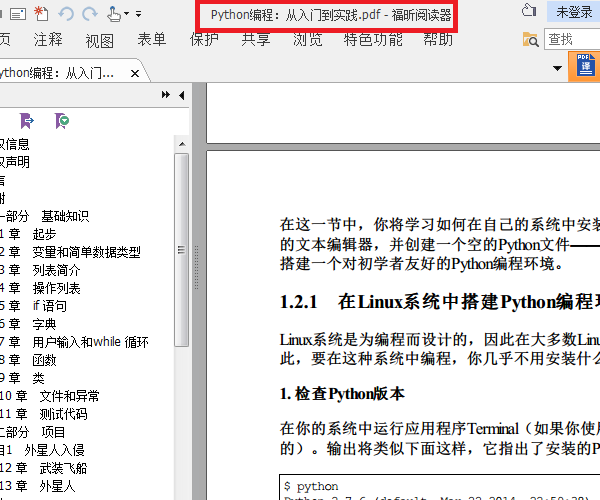Click the new document icon with red star
Screen dimensions: 600x500
click(x=41, y=14)
